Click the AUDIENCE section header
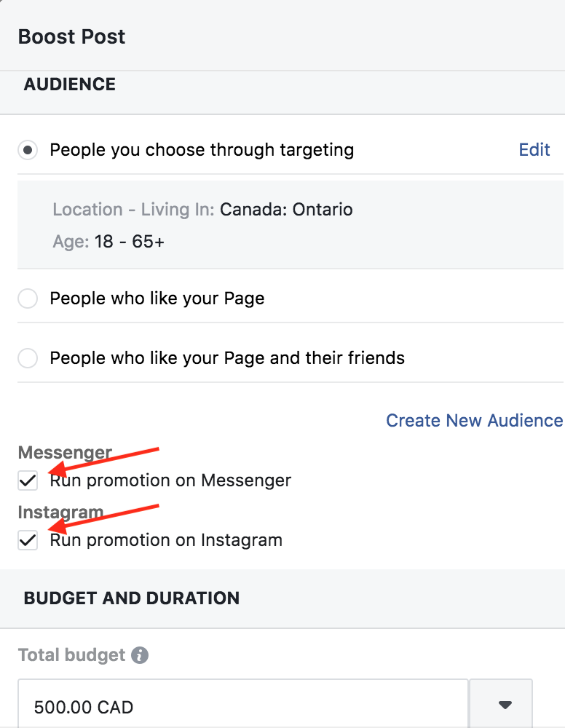565x728 pixels. coord(70,84)
